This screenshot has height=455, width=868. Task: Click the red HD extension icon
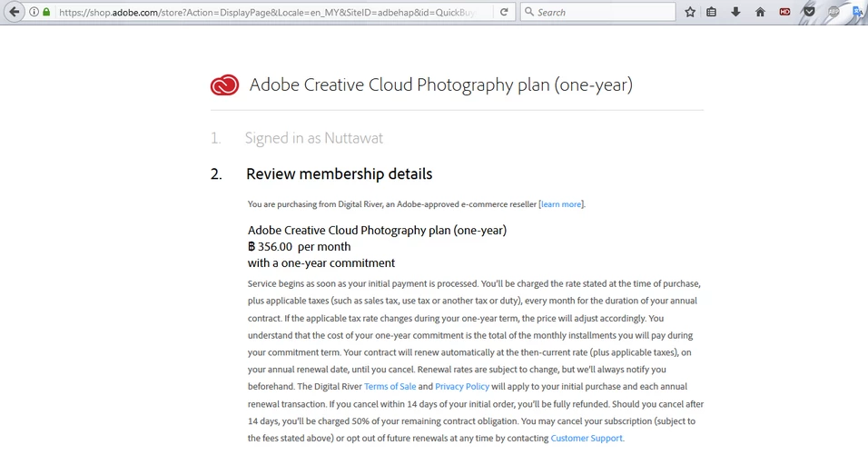click(x=784, y=12)
